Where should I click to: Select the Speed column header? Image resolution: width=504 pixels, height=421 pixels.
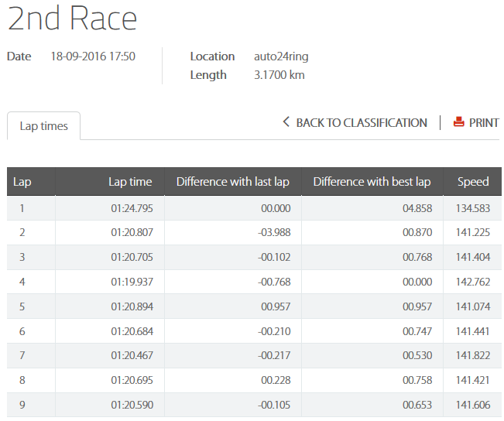point(473,182)
